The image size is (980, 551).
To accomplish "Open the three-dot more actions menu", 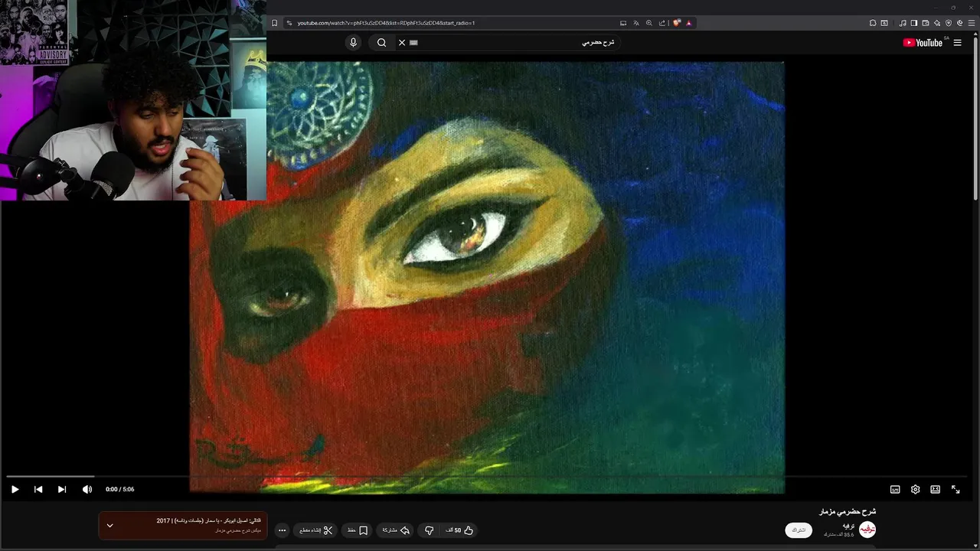I will coord(282,530).
